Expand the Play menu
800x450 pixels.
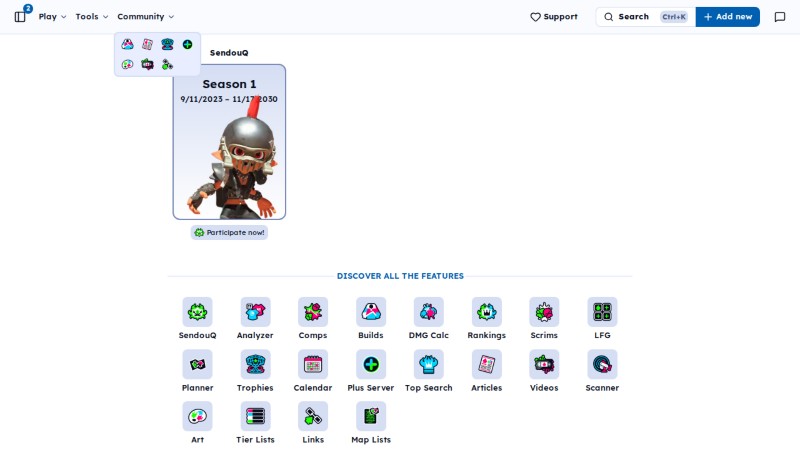(52, 17)
